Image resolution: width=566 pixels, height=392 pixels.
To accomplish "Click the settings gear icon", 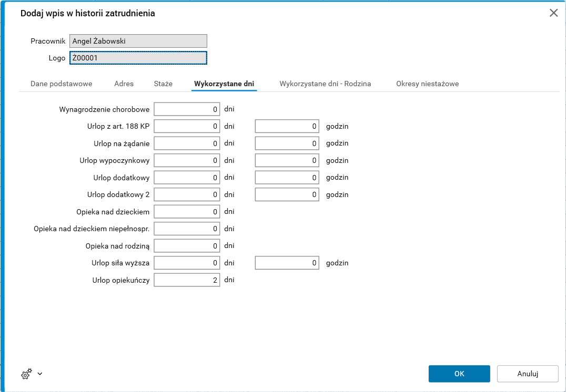I will (26, 374).
